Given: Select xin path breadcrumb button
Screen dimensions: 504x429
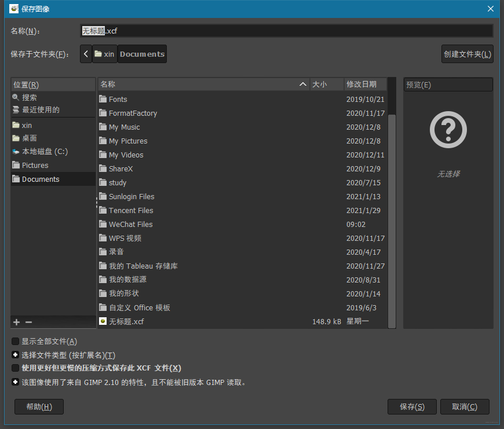Looking at the screenshot, I should [x=105, y=54].
